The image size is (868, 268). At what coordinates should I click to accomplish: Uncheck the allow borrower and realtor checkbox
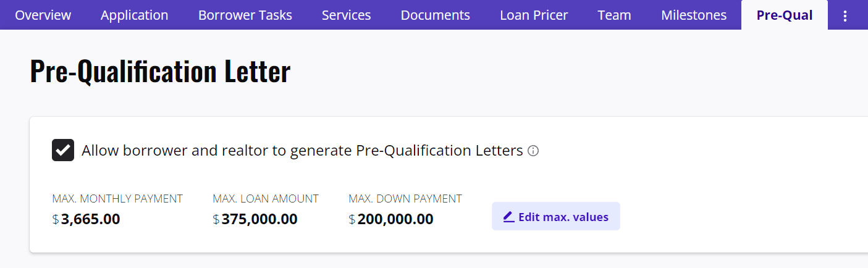[x=63, y=150]
